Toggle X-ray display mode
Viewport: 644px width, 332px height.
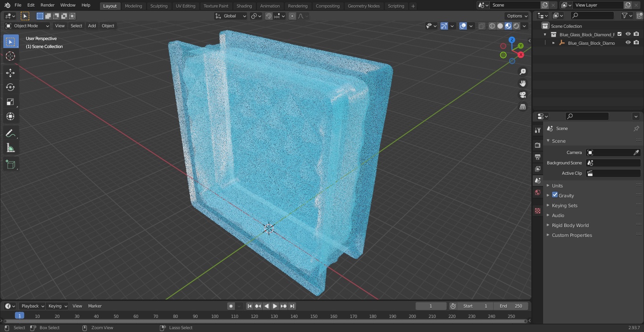tap(481, 26)
